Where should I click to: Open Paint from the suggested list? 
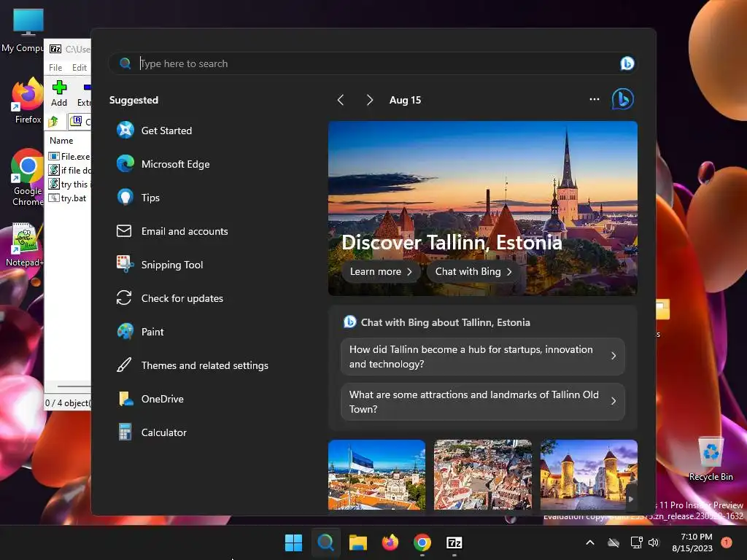coord(140,332)
